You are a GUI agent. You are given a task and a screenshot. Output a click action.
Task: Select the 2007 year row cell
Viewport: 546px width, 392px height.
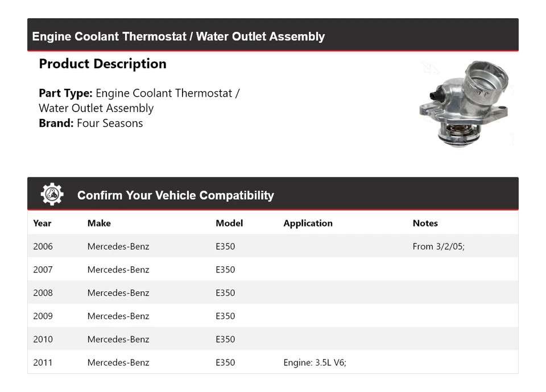point(43,270)
